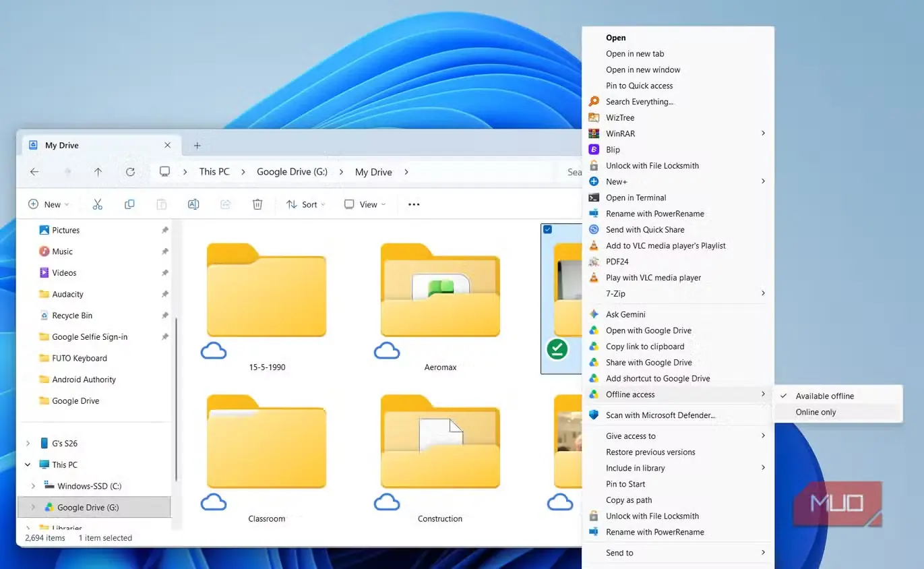
Task: Click the Open in Terminal icon
Action: point(594,198)
